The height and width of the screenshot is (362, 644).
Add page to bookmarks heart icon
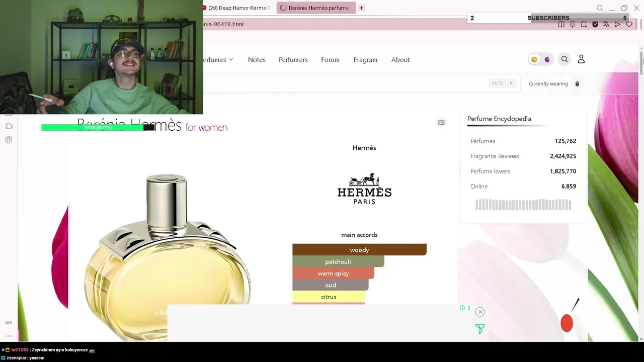[629, 24]
